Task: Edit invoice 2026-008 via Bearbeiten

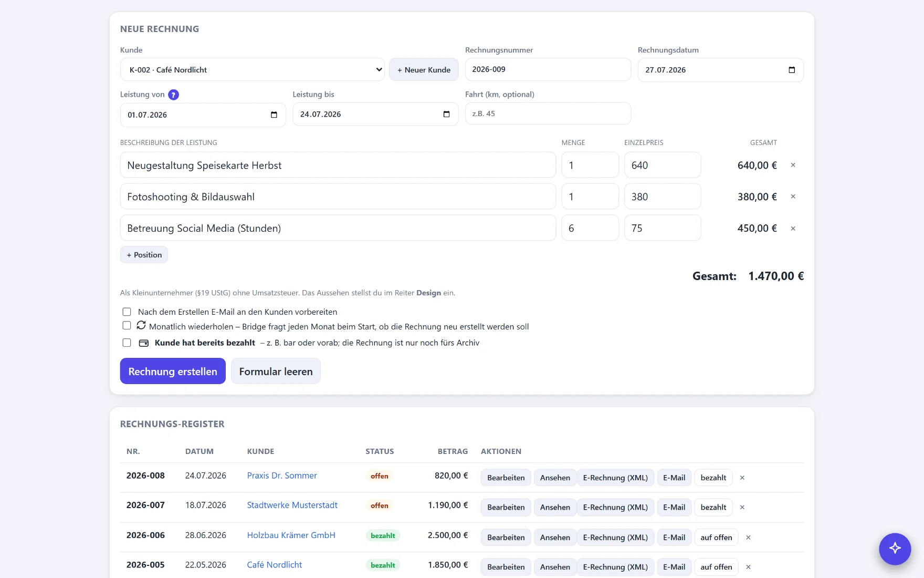Action: (506, 478)
